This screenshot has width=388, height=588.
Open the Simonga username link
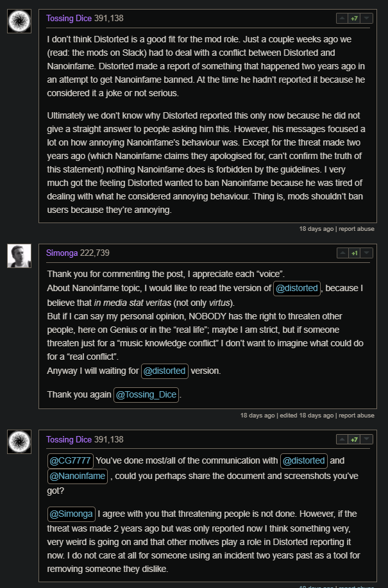tap(62, 253)
